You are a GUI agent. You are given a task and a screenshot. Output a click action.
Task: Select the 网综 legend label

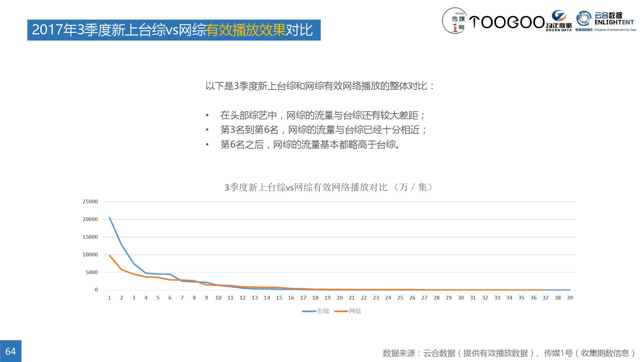(355, 311)
